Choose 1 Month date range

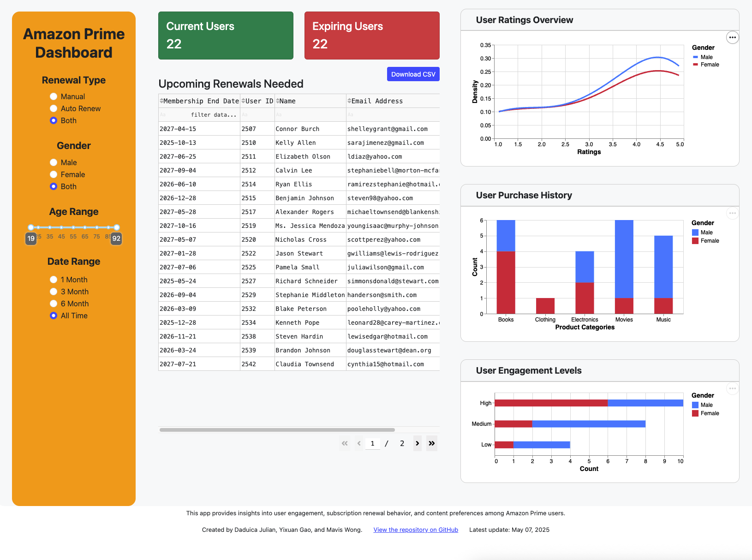[x=54, y=280]
